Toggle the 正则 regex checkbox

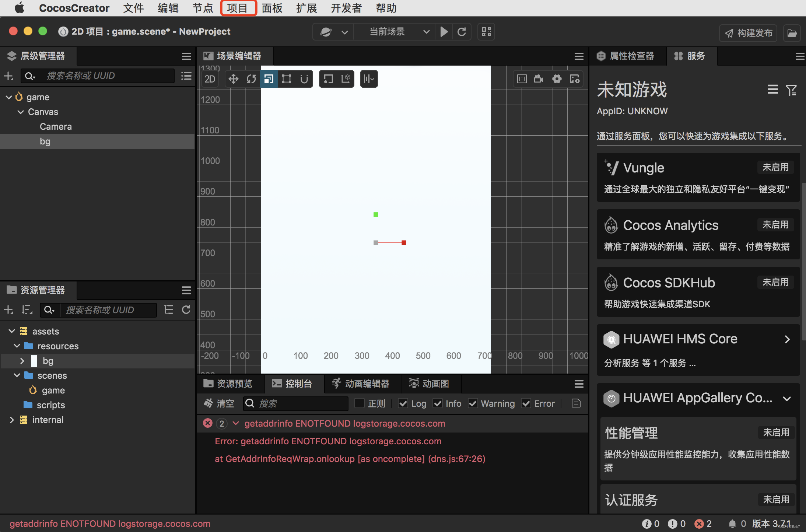coord(360,403)
